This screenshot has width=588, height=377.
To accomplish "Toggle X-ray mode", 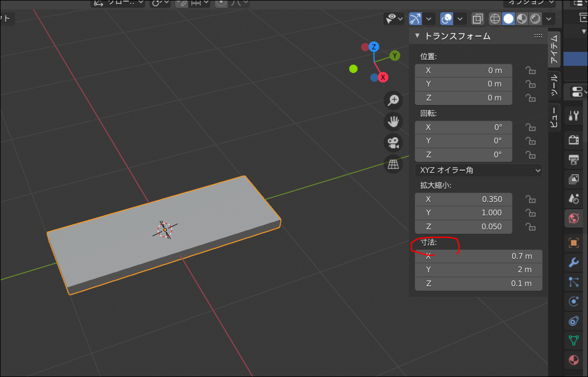I will coord(478,19).
